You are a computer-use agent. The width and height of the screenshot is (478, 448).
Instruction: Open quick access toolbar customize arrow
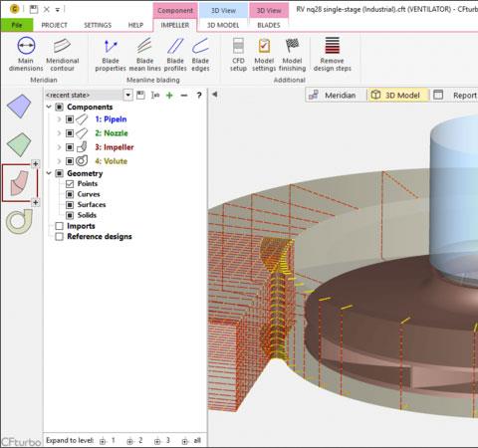[x=58, y=10]
